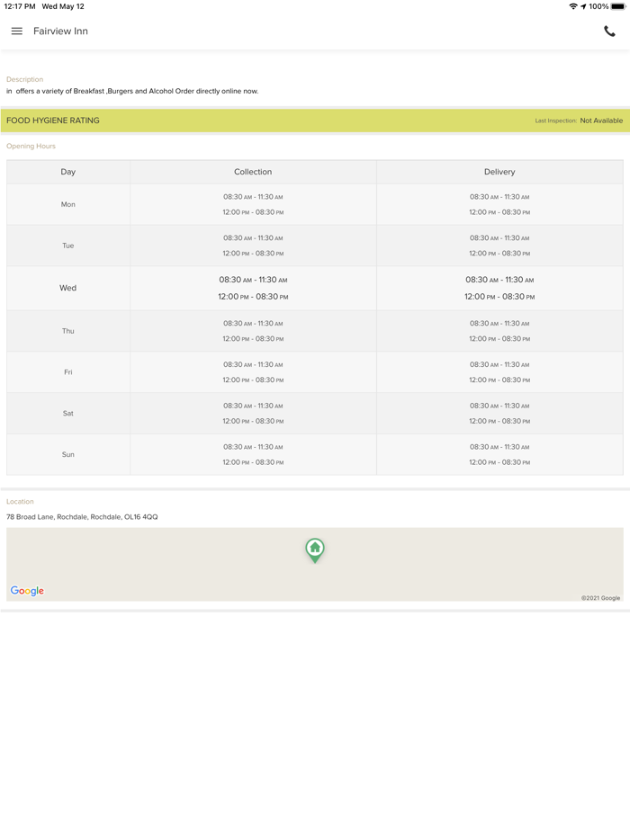Tap the Delivery column header

(x=499, y=172)
